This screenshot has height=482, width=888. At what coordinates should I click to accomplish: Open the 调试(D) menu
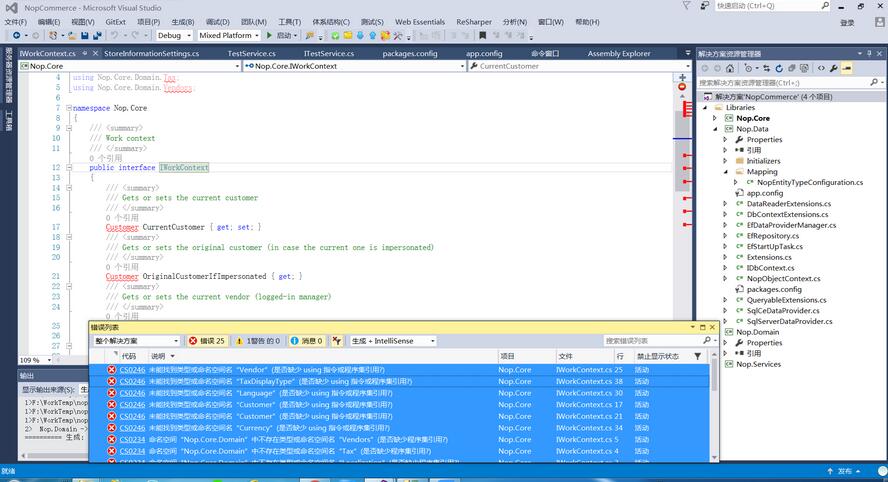tap(217, 21)
